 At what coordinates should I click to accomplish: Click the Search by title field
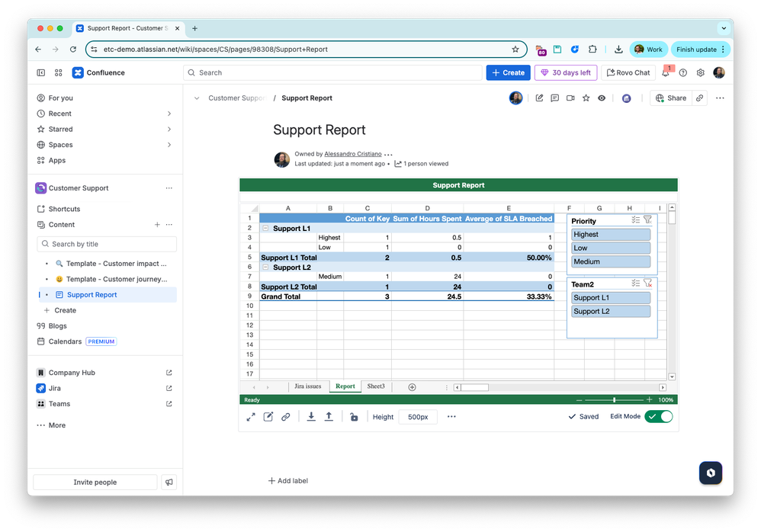click(107, 244)
